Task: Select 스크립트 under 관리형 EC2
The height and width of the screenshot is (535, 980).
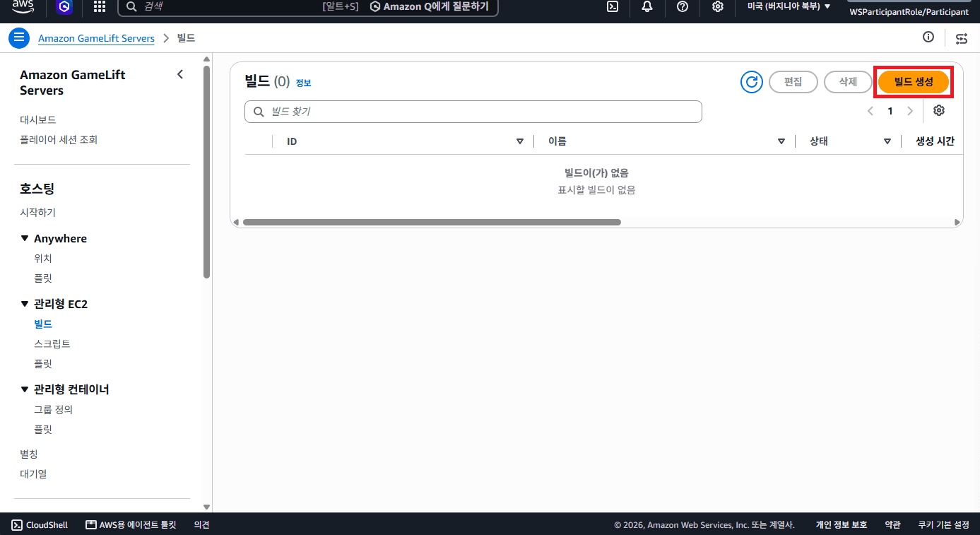Action: [x=52, y=344]
